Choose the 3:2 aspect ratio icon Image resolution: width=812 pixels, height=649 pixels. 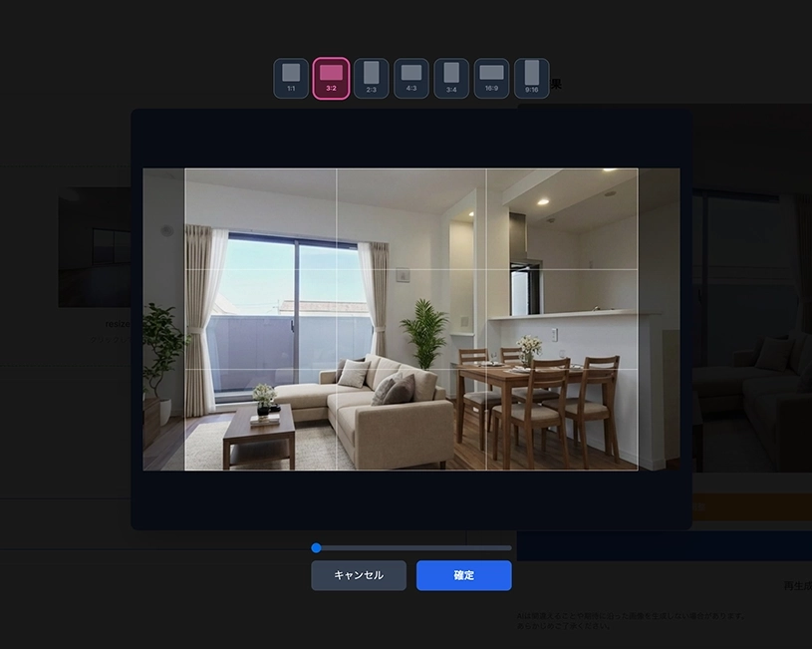pos(331,78)
